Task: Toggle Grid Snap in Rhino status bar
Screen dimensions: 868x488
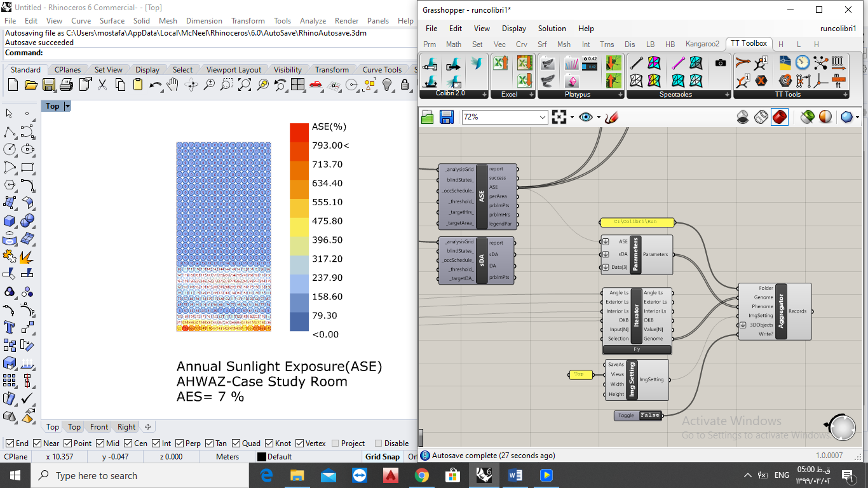Action: pyautogui.click(x=382, y=457)
